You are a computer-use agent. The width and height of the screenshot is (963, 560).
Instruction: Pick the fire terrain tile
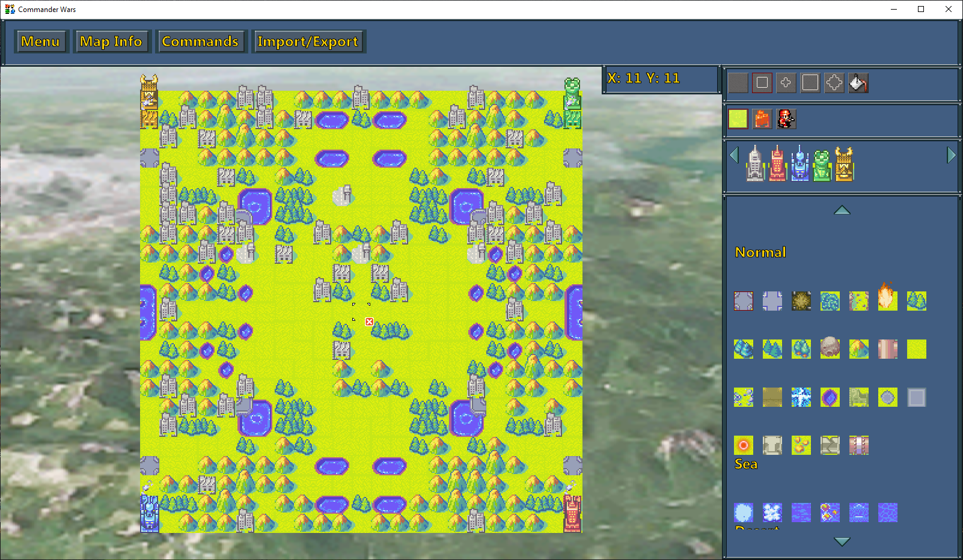point(887,297)
